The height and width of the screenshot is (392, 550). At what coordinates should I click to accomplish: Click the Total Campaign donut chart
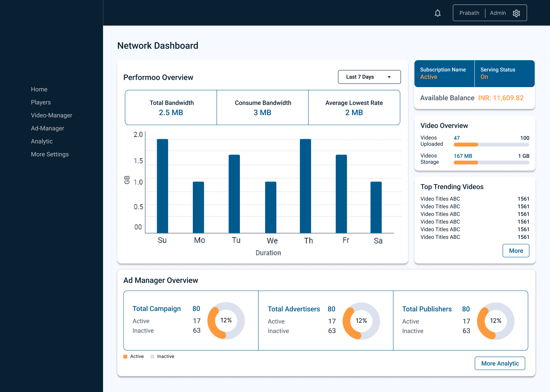[x=226, y=321]
